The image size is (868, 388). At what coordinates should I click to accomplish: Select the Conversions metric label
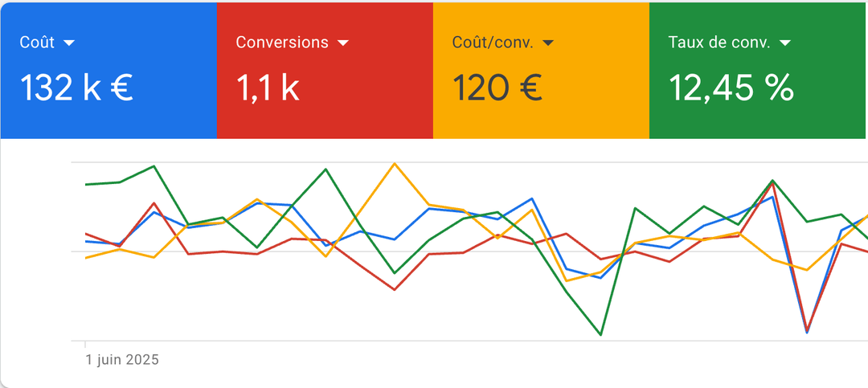[282, 43]
